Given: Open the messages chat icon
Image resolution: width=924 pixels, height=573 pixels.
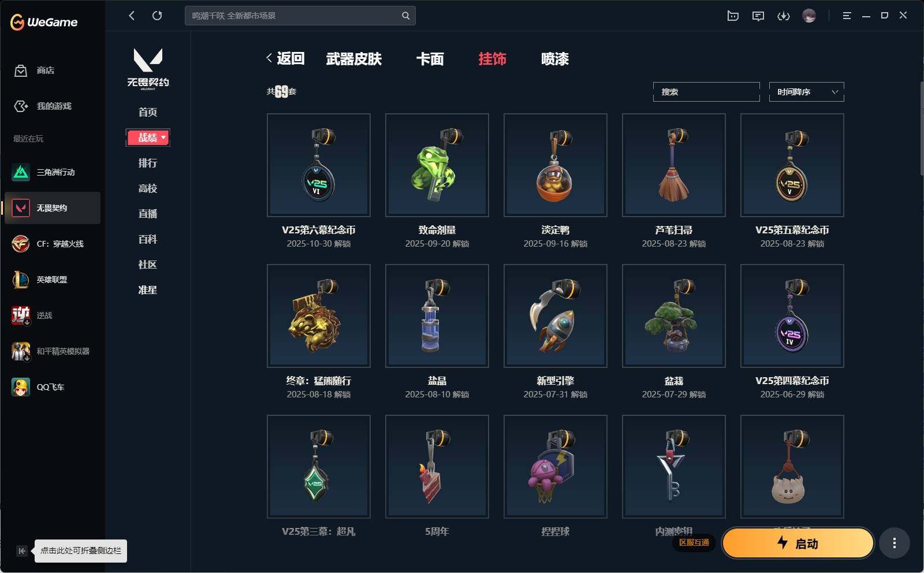Looking at the screenshot, I should coord(758,16).
